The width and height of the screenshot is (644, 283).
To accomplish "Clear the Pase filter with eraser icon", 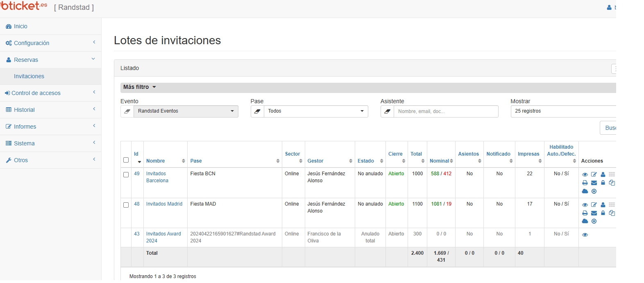I will point(257,111).
